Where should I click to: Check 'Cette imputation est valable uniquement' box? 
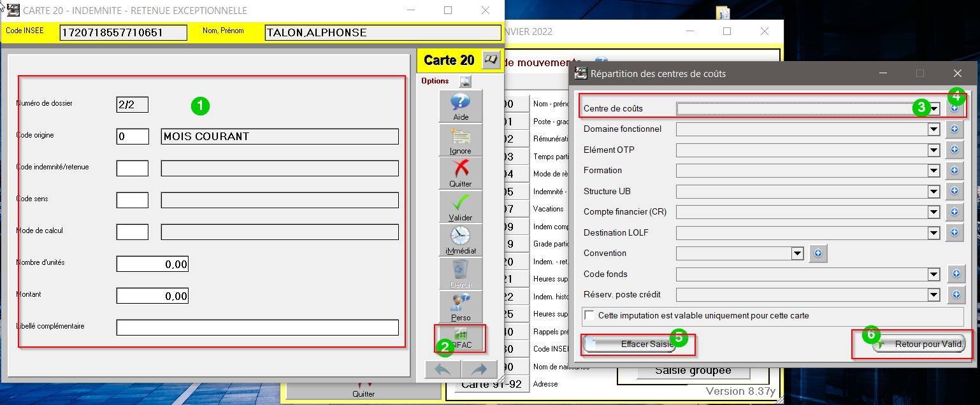[589, 316]
